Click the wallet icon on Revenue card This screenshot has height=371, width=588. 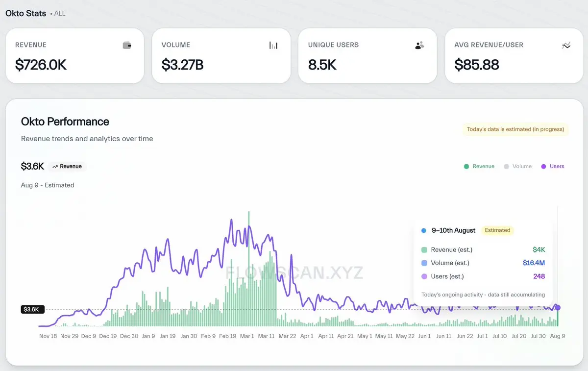click(127, 46)
